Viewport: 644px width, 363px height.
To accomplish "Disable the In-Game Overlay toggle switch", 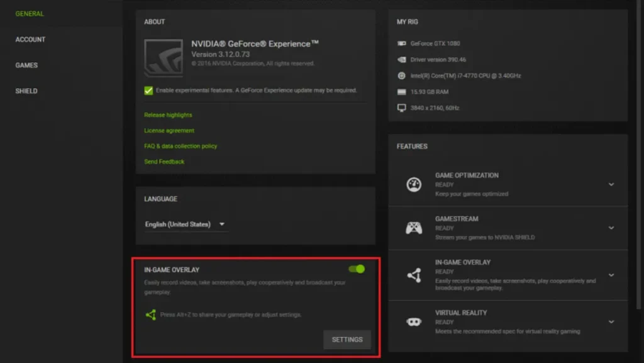I will [x=357, y=269].
